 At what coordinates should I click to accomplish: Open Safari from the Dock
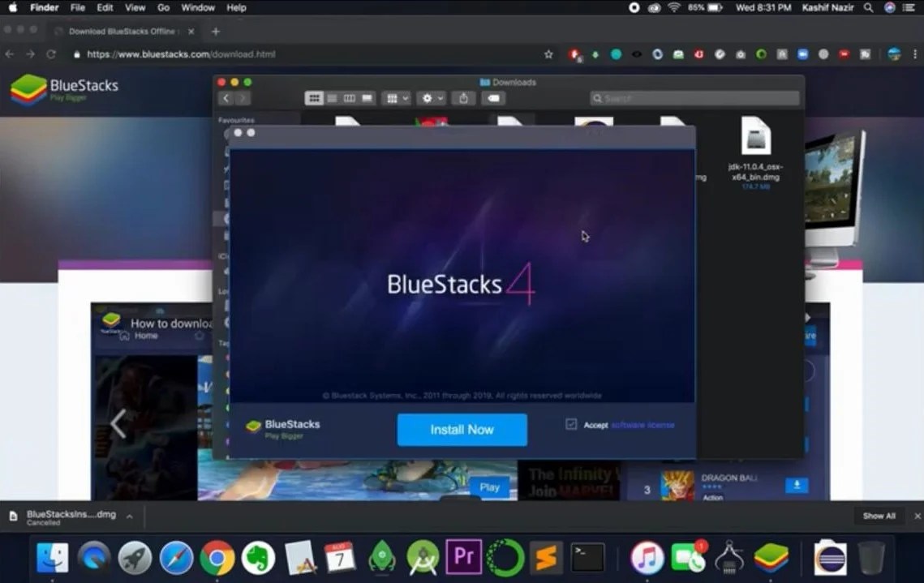point(176,557)
